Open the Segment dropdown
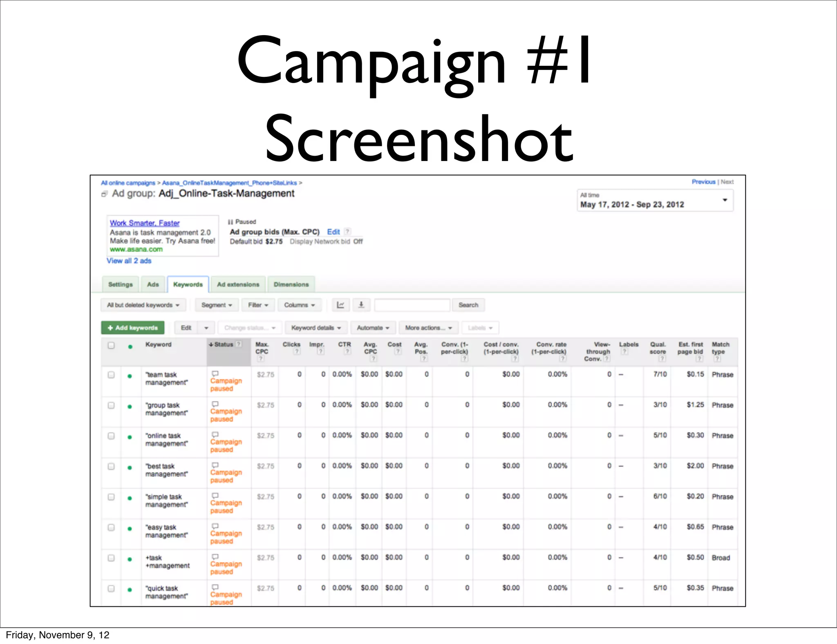Image resolution: width=837 pixels, height=644 pixels. click(x=217, y=305)
